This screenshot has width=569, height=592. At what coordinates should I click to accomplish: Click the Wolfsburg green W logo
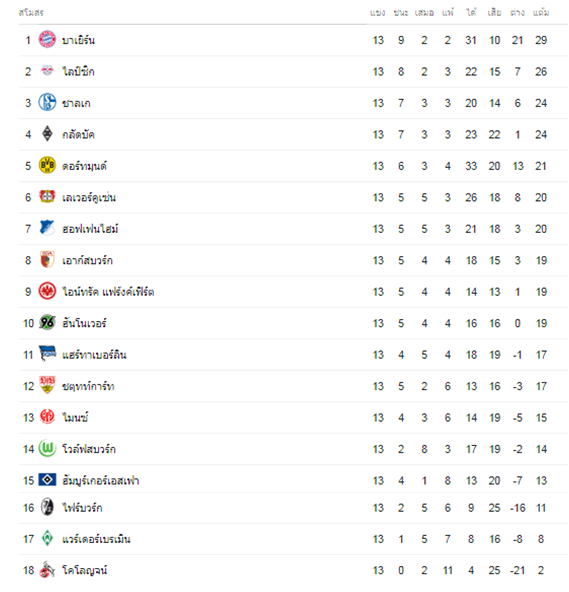47,449
